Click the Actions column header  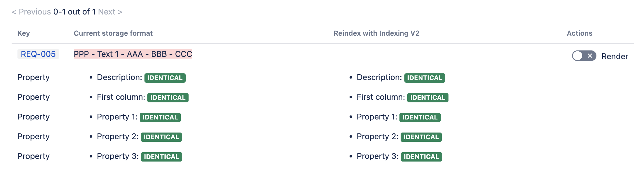(x=579, y=33)
